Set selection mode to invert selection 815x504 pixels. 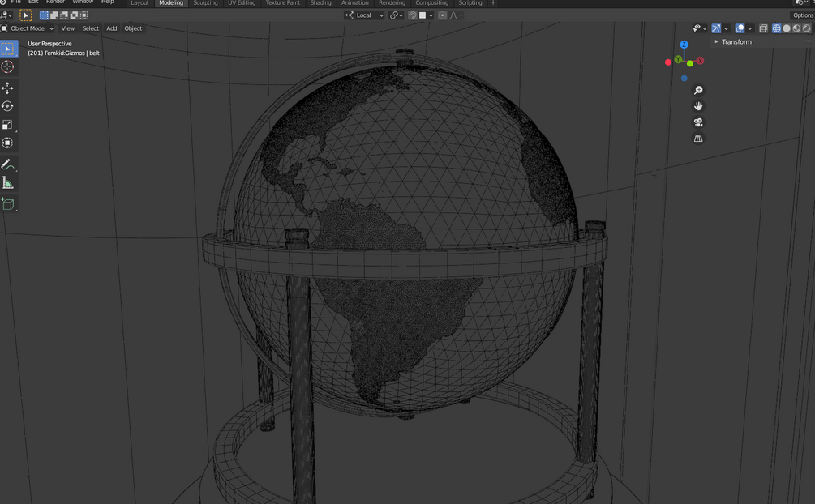pos(74,15)
